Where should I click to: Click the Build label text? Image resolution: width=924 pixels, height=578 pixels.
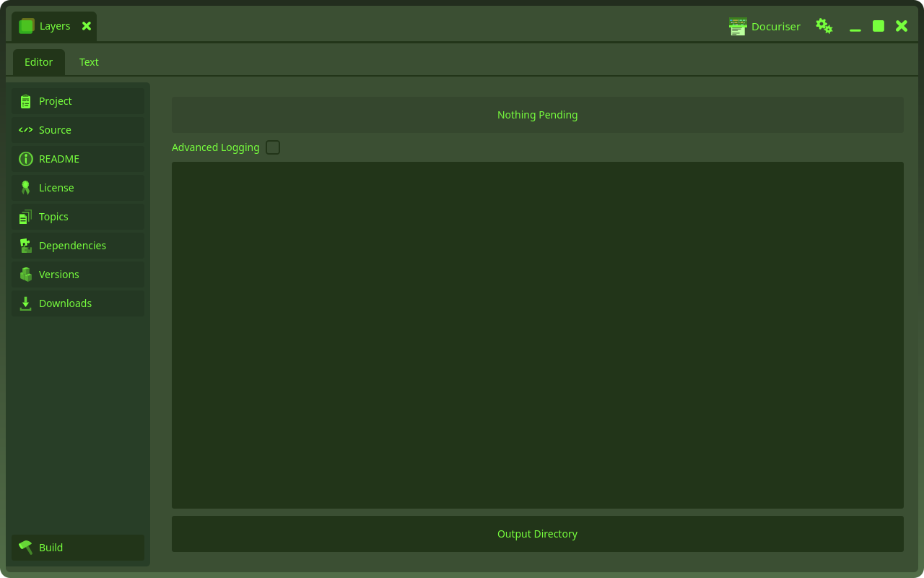(51, 548)
